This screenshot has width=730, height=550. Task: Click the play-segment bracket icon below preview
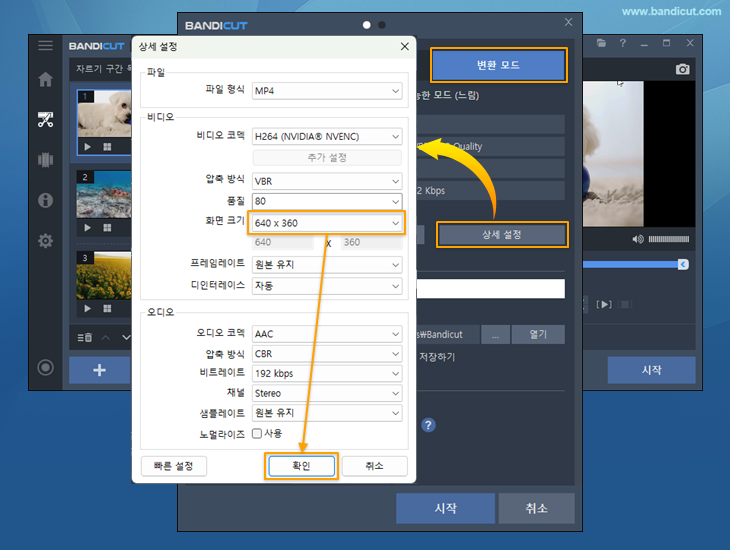point(604,305)
